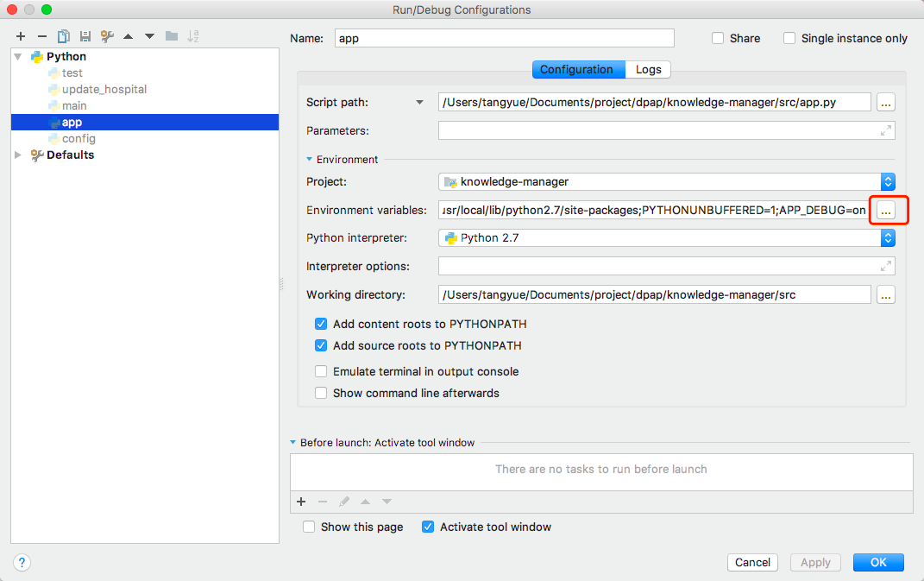924x581 pixels.
Task: Sort configurations alphabetically
Action: click(x=192, y=36)
